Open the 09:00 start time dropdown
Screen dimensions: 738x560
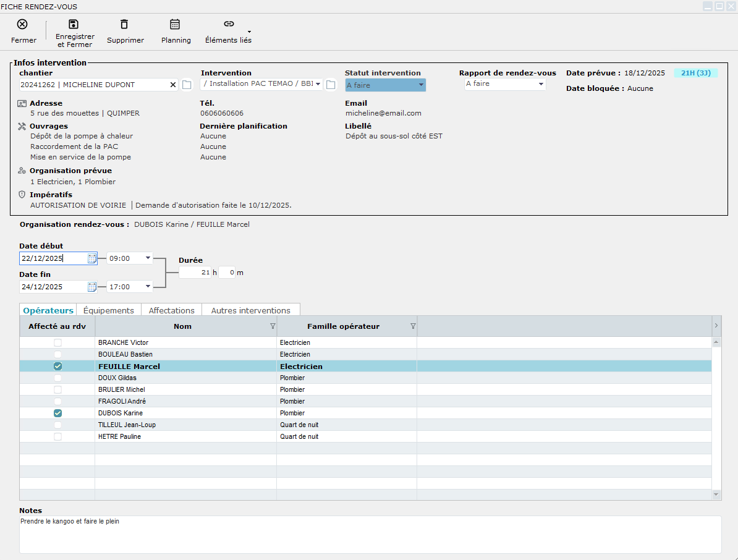[148, 258]
